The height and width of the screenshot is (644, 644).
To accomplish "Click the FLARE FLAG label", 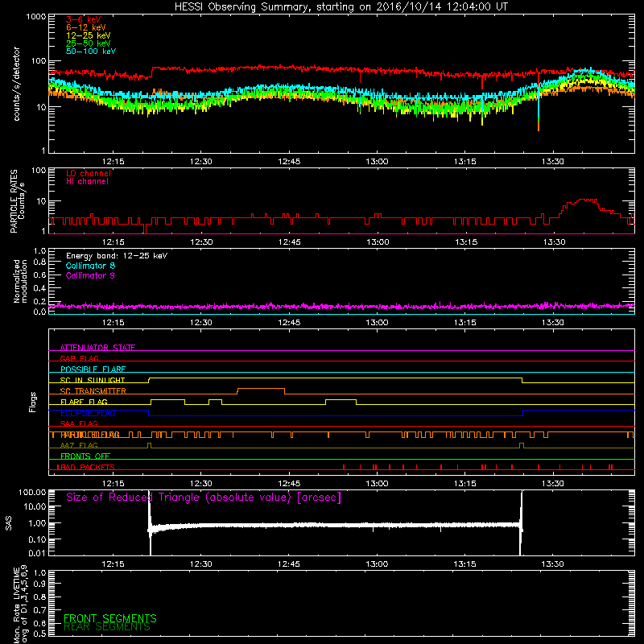I will [84, 402].
